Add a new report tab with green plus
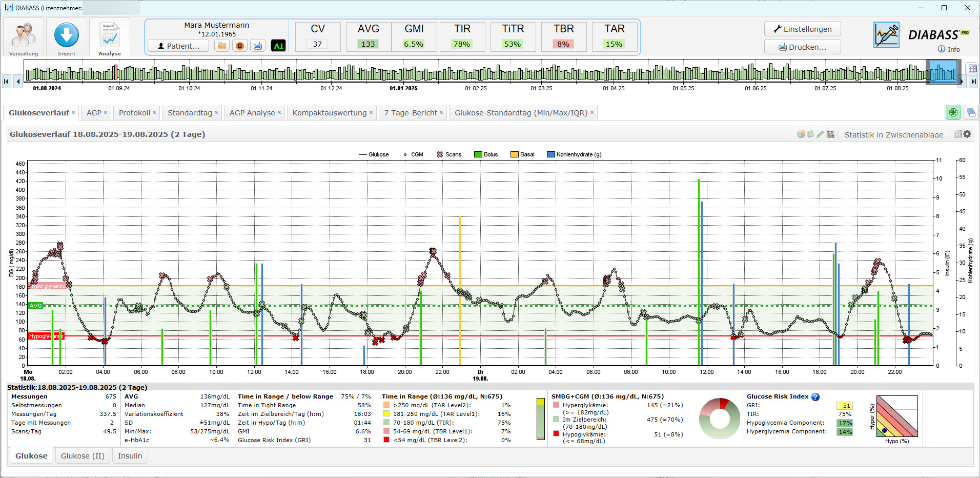This screenshot has height=478, width=980. coord(953,112)
